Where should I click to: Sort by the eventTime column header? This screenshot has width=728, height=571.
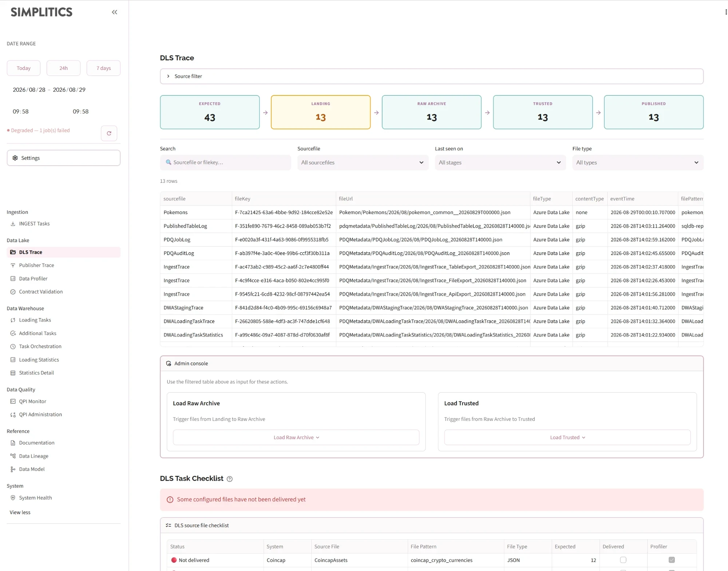coord(642,199)
